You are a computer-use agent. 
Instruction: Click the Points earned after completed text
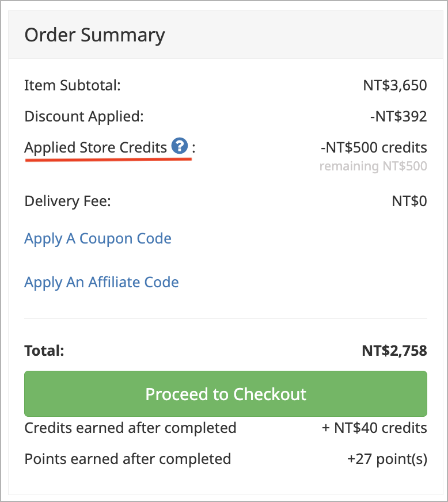[128, 459]
